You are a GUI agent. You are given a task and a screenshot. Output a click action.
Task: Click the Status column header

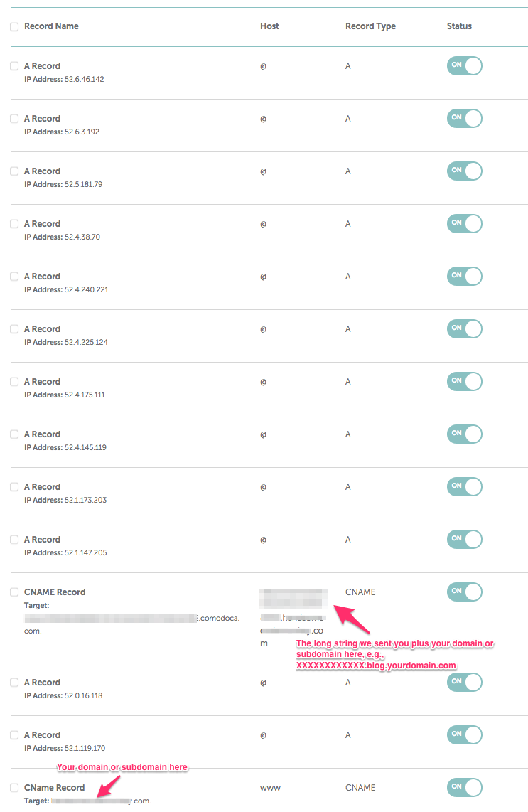[459, 26]
